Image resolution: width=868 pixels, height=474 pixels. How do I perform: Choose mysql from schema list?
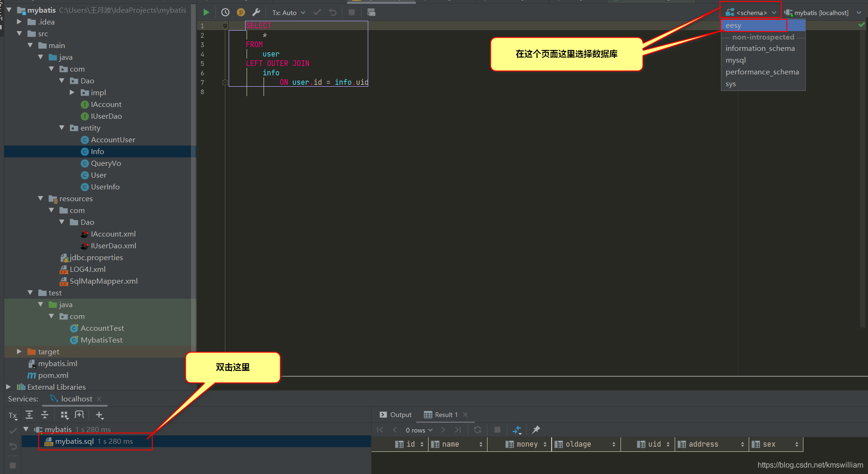(763, 60)
